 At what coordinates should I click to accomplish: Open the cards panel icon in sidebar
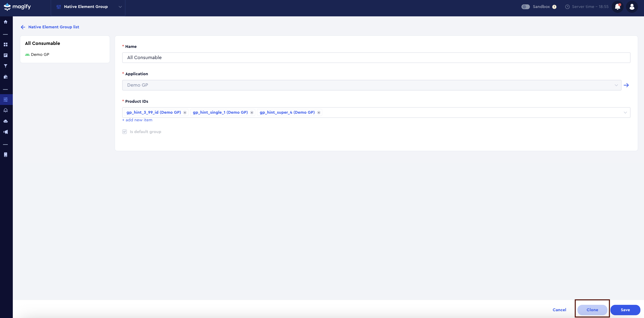6,55
